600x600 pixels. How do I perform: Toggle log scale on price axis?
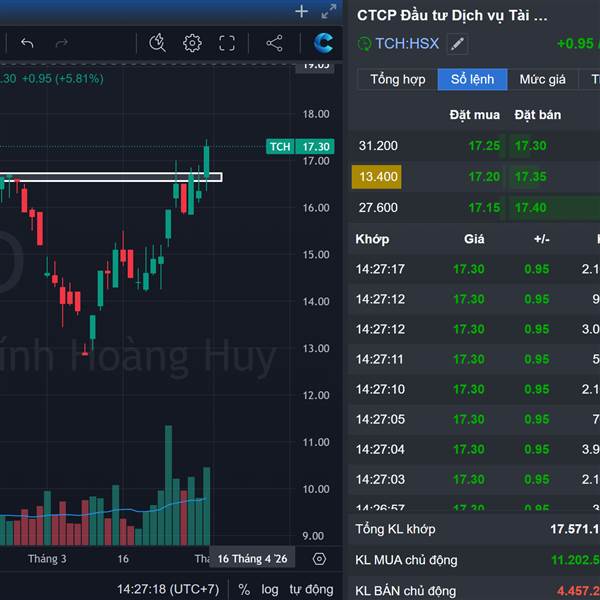270,590
